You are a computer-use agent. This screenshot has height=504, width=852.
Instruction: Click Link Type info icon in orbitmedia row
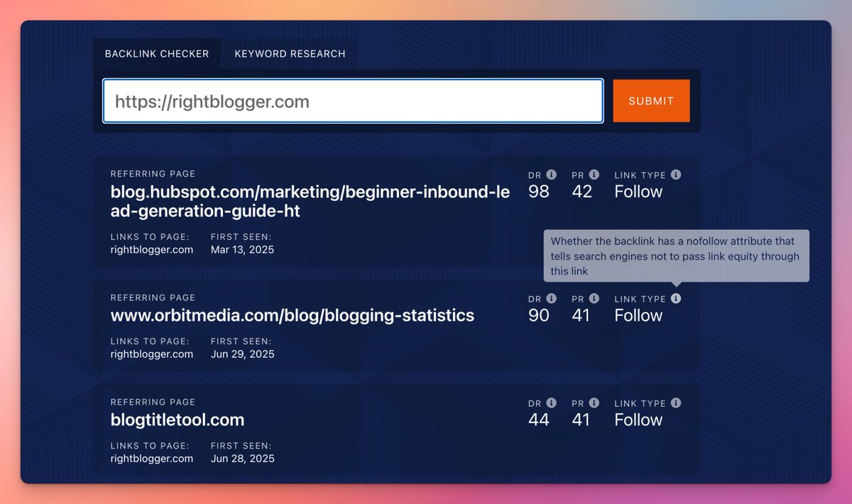pos(676,299)
